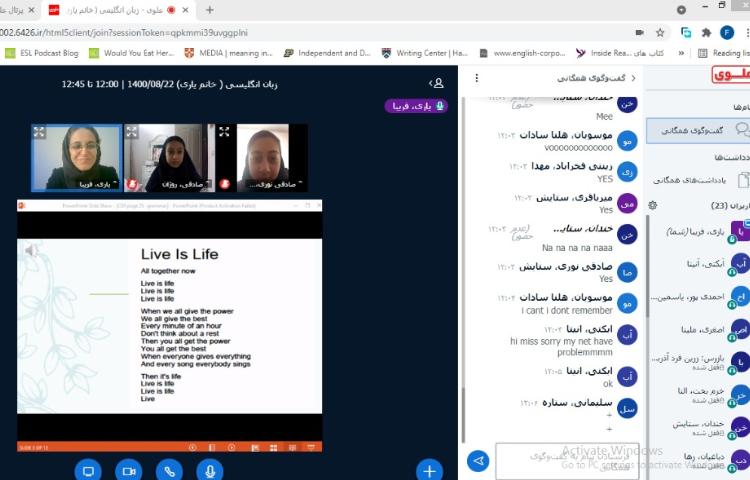The width and height of the screenshot is (750, 480).
Task: Click avatar of صادقی نوری، ستایش in chat
Action: [x=627, y=273]
